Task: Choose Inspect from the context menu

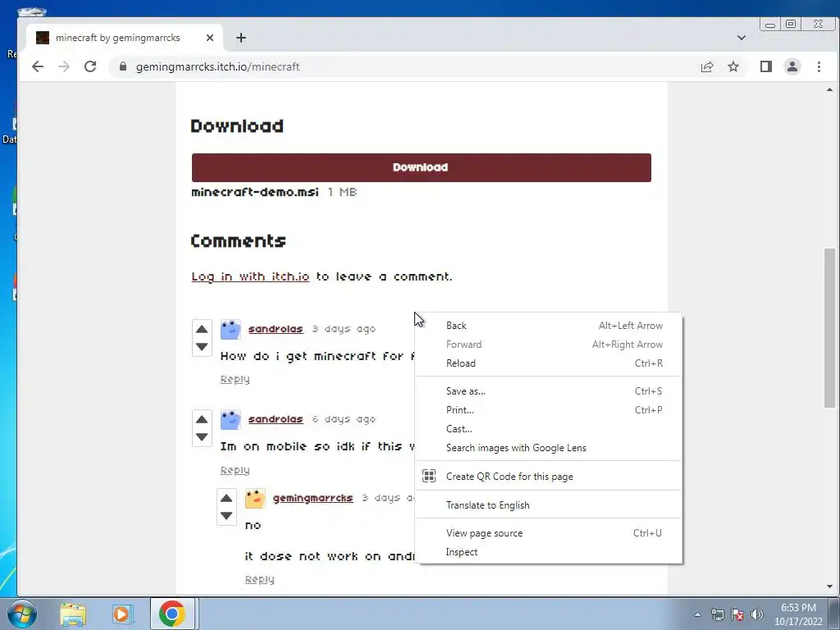Action: [549, 551]
